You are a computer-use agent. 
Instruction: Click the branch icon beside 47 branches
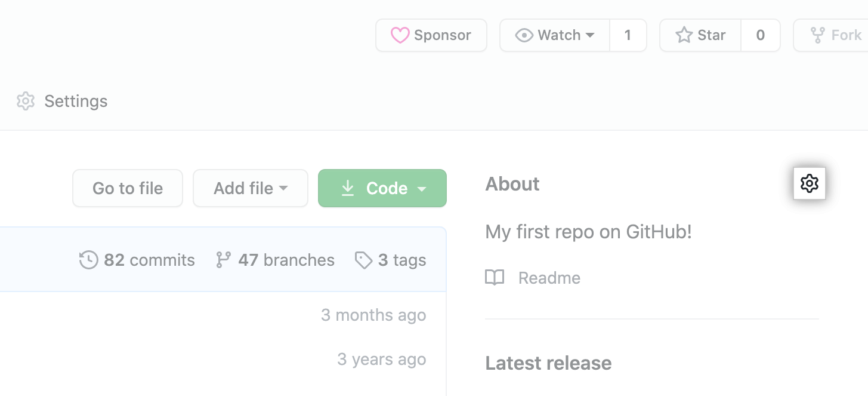224,260
